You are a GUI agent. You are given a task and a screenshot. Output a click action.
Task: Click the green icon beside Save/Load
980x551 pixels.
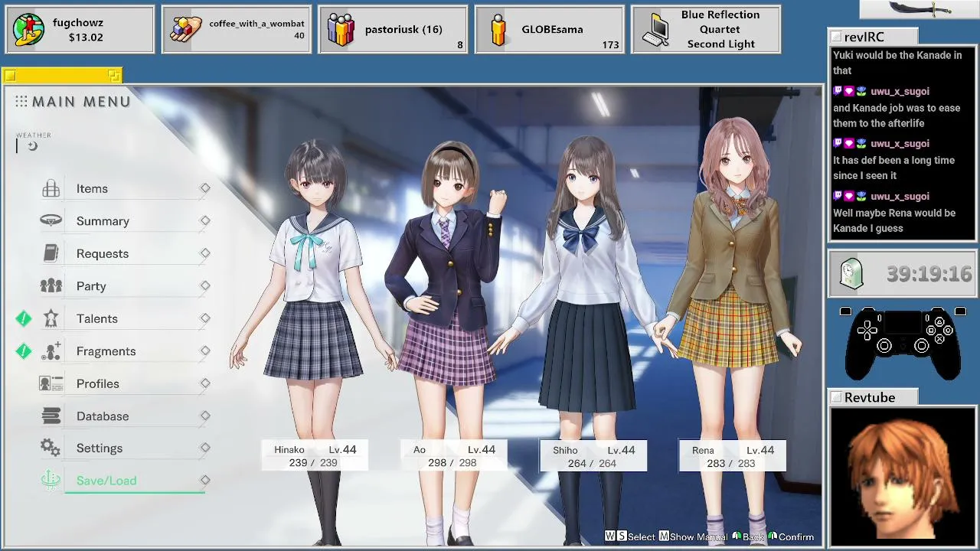coord(51,481)
